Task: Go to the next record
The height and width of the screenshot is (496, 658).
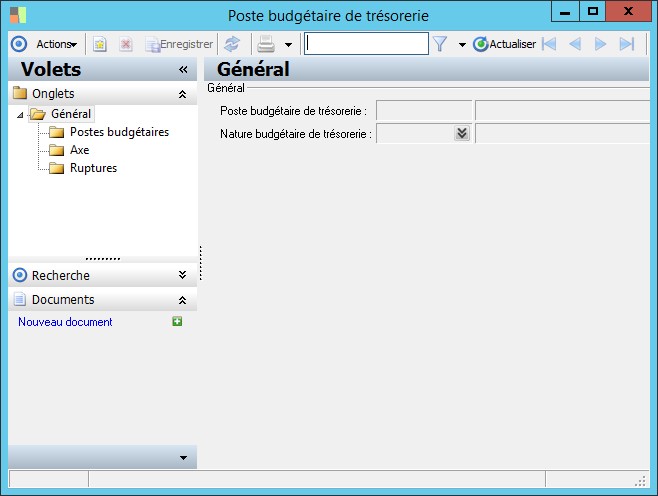Action: coord(601,44)
